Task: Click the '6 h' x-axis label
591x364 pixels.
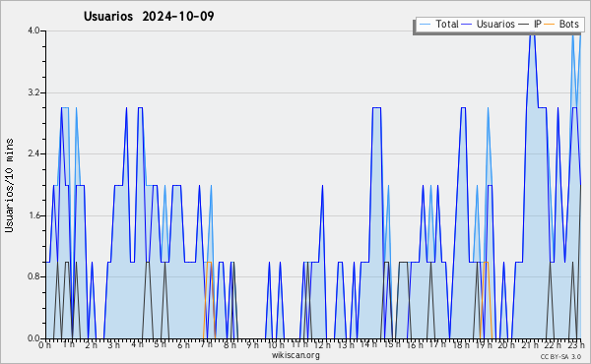Action: click(x=183, y=345)
